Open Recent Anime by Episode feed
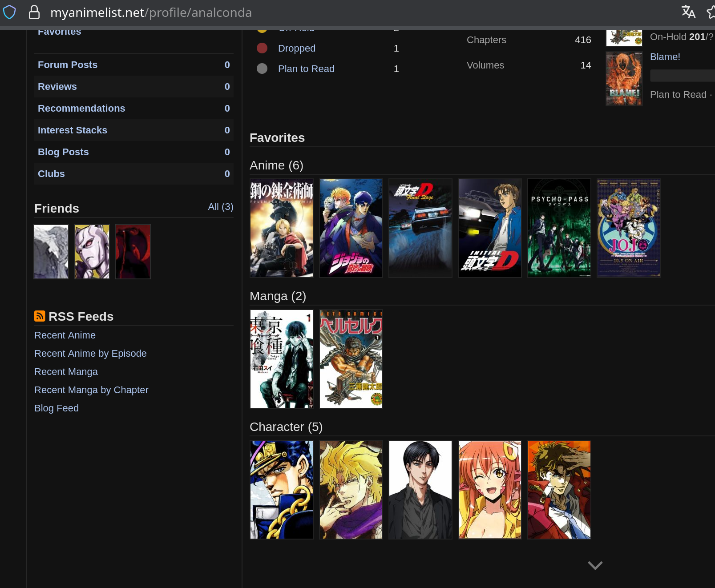 (x=90, y=354)
